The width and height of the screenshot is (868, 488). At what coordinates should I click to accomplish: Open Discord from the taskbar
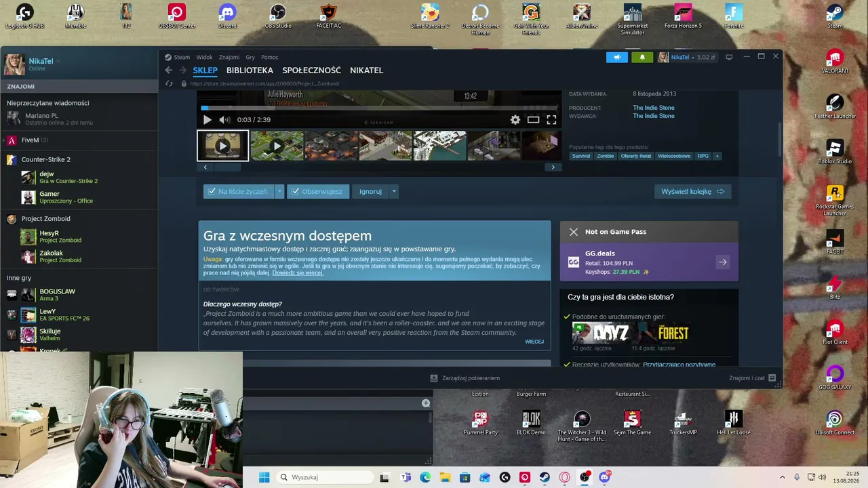pos(604,477)
